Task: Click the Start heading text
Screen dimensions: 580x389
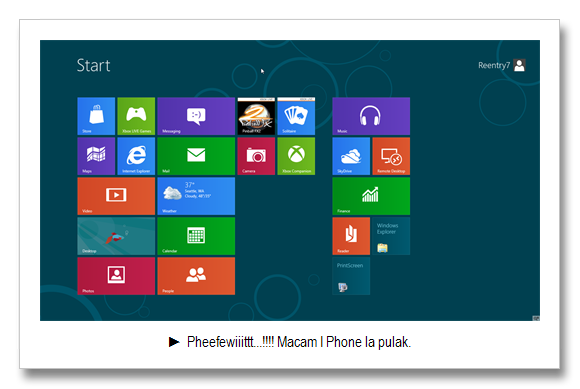Action: tap(93, 65)
